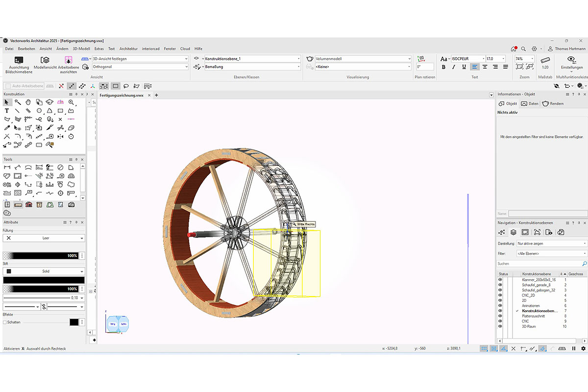Select the Text tool in Konstruktion palette
This screenshot has height=392, width=588.
(x=7, y=111)
